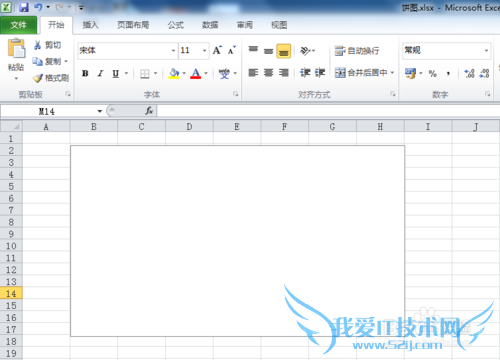Open the Underline style dropdown arrow
500x360 pixels.
(x=126, y=73)
